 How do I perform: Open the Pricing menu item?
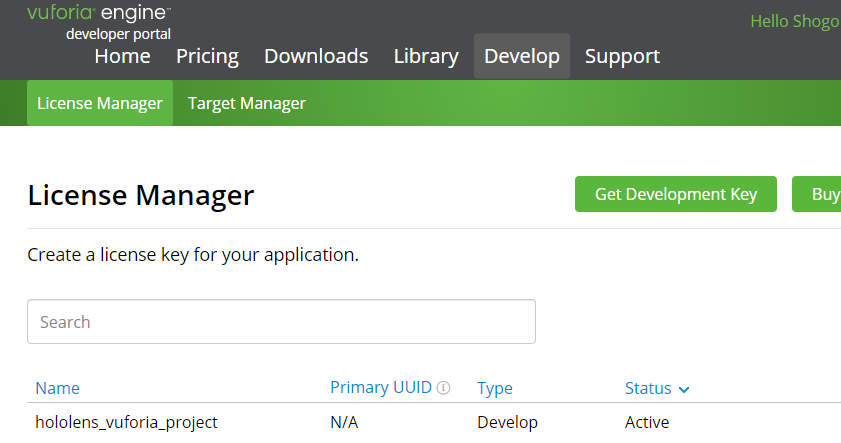[207, 56]
